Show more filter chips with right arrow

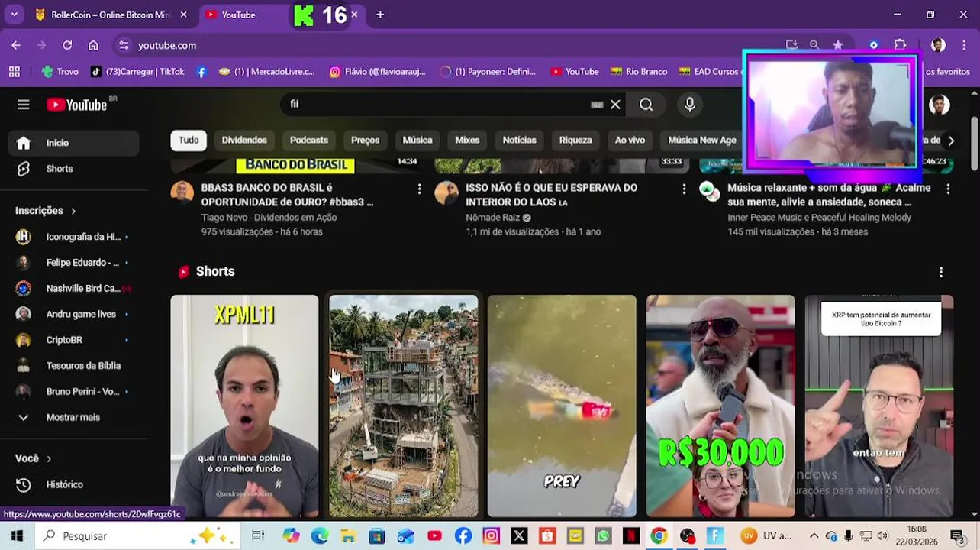pyautogui.click(x=951, y=141)
